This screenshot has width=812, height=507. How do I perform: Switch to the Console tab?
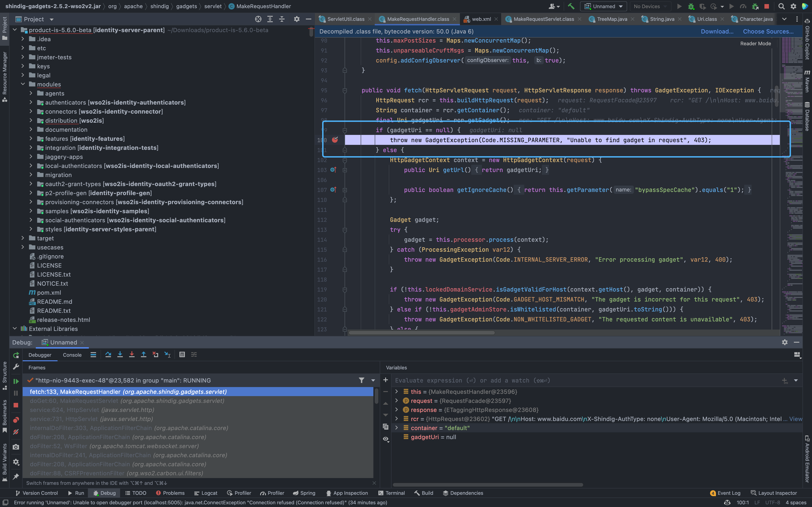[x=72, y=355]
